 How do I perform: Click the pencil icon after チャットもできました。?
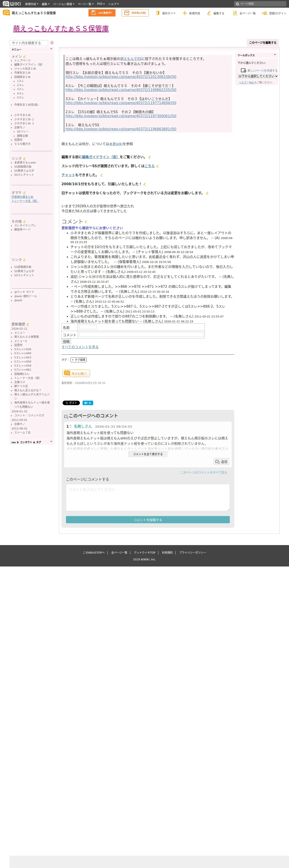[x=102, y=175]
